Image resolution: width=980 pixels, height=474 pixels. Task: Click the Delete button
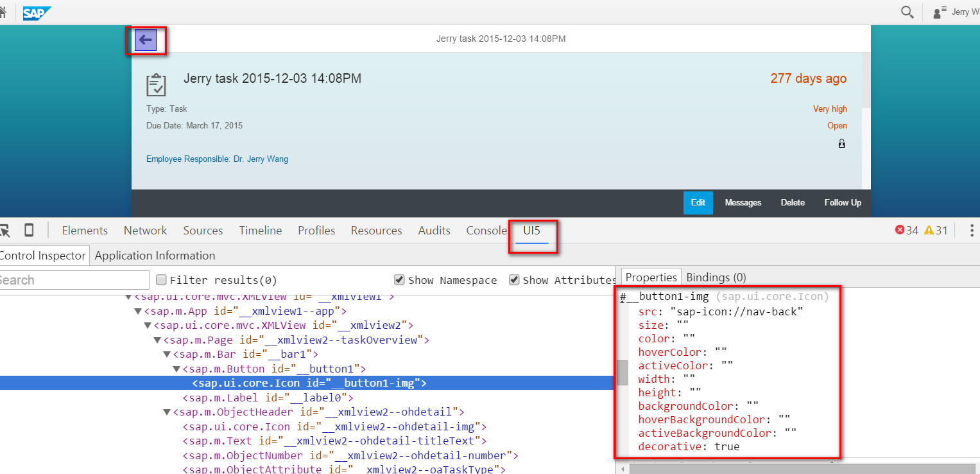coord(793,202)
